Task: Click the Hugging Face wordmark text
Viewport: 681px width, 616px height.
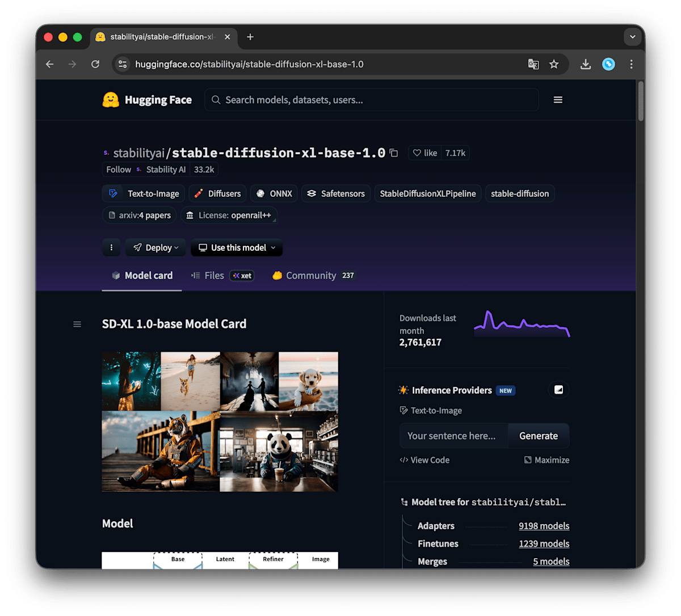Action: coord(158,100)
